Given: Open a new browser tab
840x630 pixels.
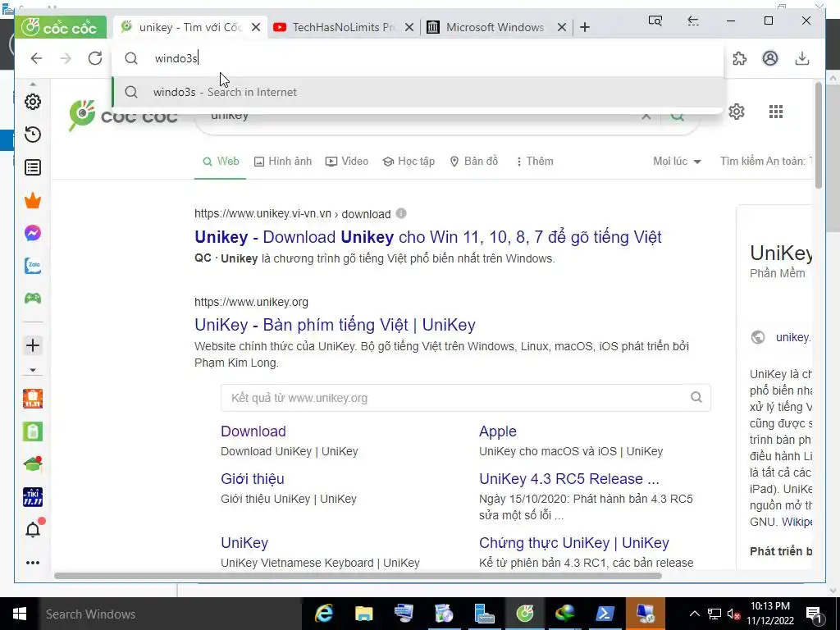Looking at the screenshot, I should [585, 27].
